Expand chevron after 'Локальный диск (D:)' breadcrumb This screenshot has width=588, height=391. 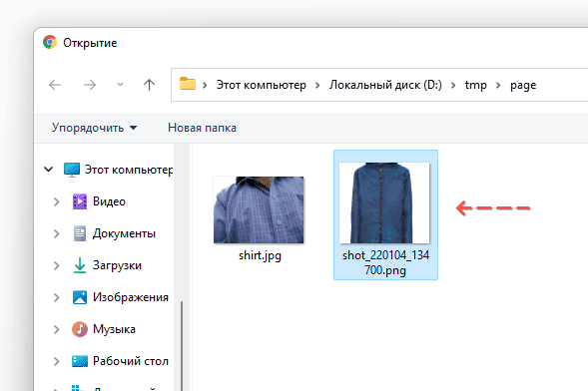click(x=453, y=86)
